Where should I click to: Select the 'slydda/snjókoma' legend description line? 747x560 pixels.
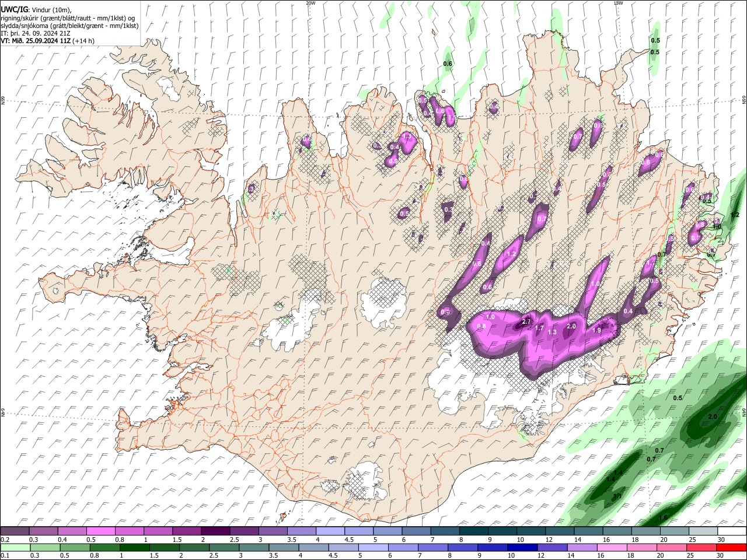pos(69,26)
